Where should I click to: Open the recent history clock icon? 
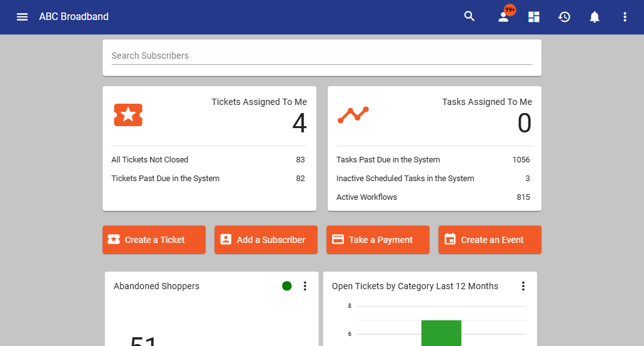coord(564,17)
